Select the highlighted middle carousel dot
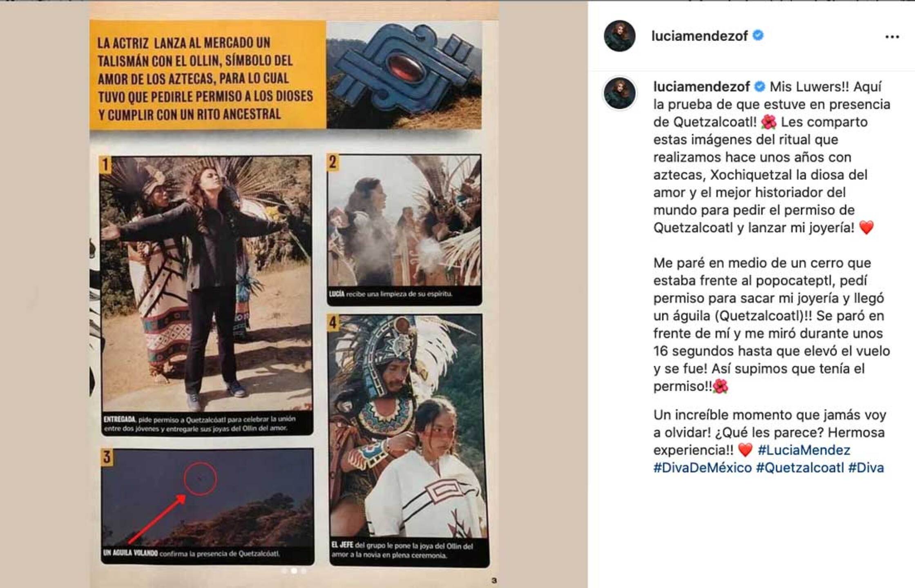The image size is (915, 588). click(294, 571)
